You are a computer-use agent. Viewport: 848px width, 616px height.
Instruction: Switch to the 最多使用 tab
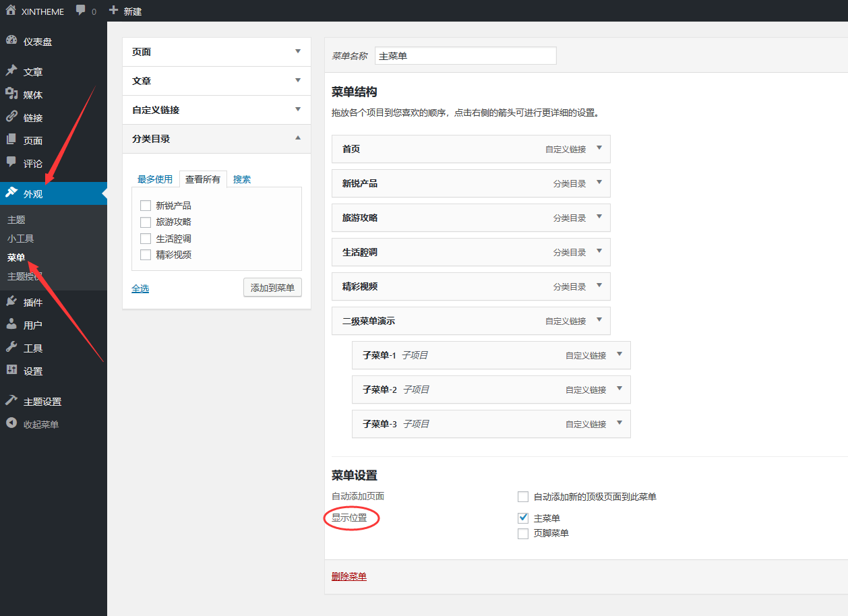click(155, 179)
